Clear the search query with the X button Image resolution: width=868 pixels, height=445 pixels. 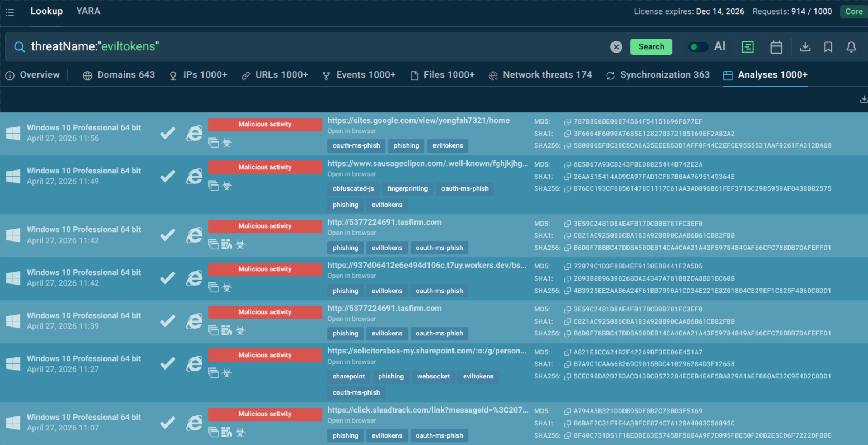point(616,47)
